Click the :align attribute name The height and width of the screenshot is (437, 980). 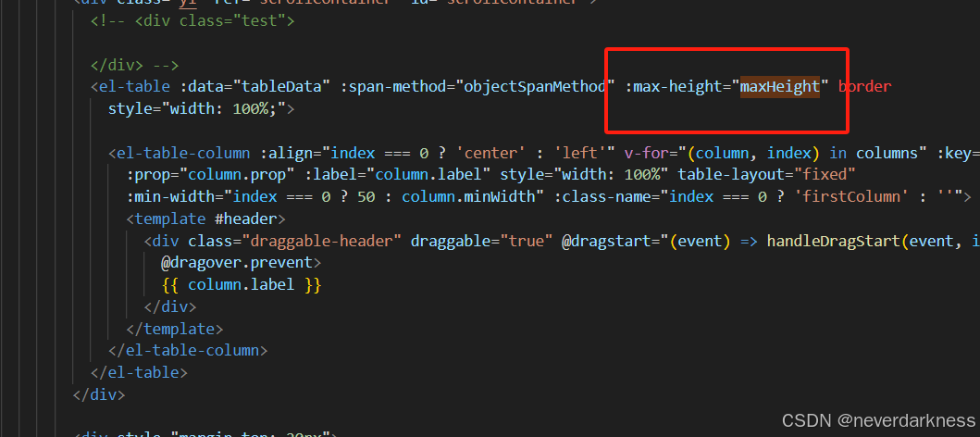tap(286, 153)
